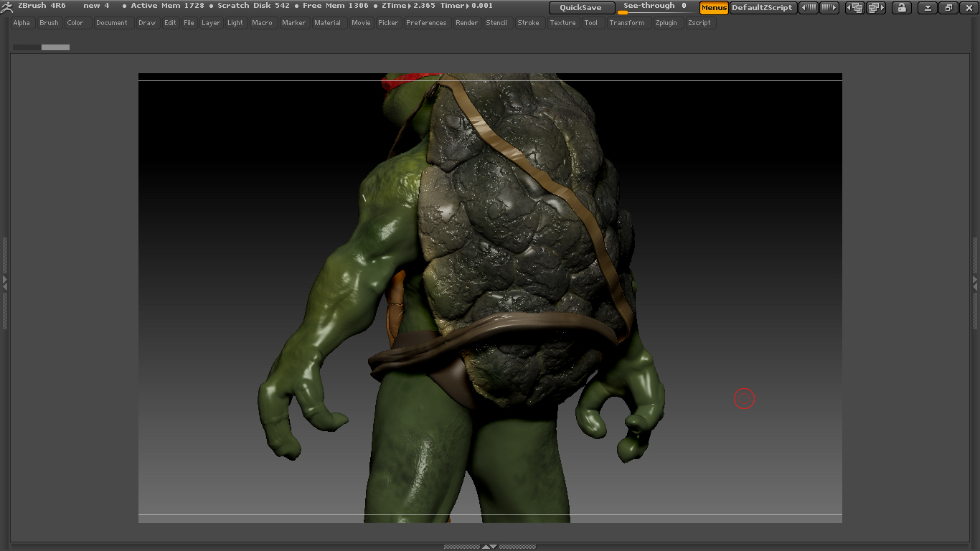The height and width of the screenshot is (551, 980).
Task: Open the Marker menu
Action: click(294, 23)
